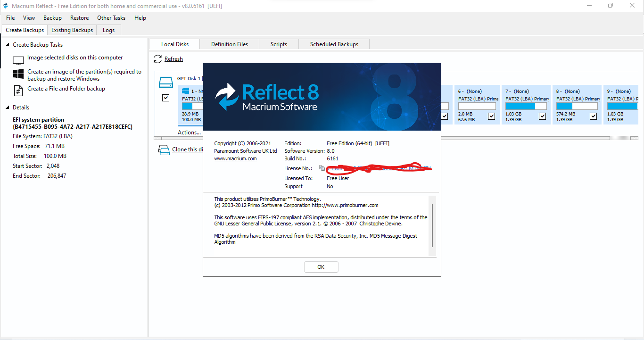Collapse the Details section
This screenshot has width=644, height=340.
(x=7, y=108)
